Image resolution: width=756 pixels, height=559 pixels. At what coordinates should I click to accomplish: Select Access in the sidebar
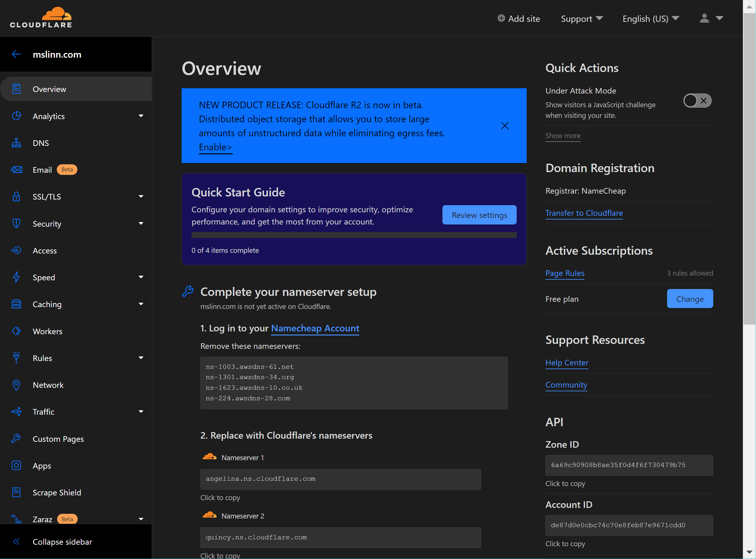[45, 251]
